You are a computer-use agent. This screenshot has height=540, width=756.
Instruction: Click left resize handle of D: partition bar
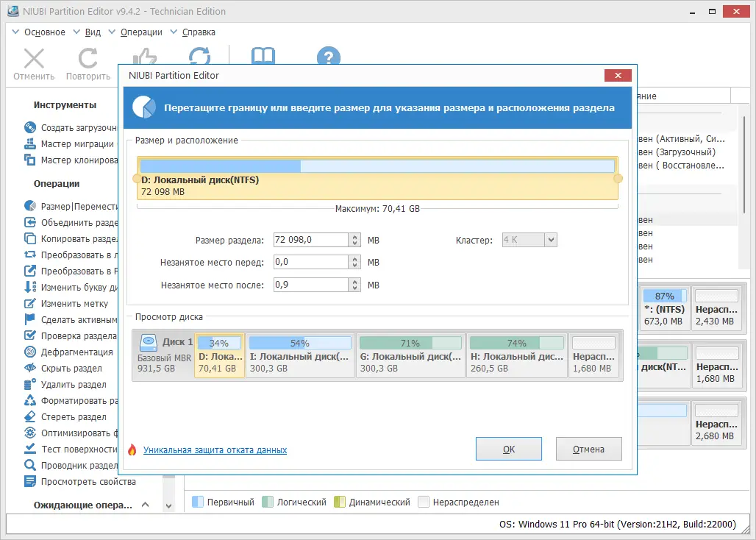(x=137, y=178)
